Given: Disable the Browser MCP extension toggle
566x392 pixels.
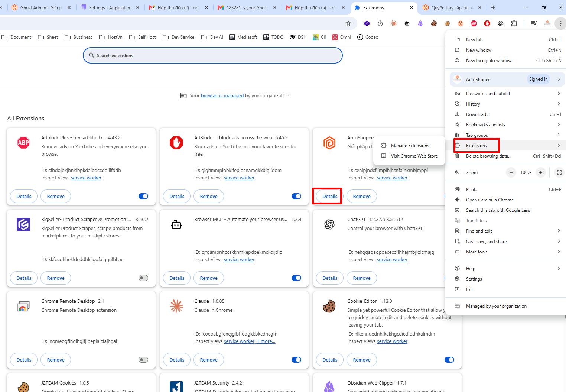Looking at the screenshot, I should coord(296,278).
